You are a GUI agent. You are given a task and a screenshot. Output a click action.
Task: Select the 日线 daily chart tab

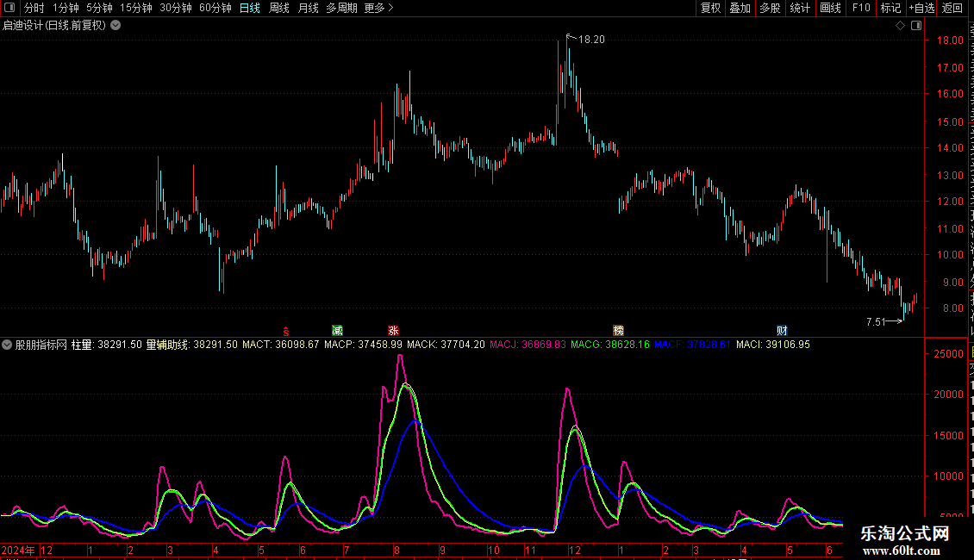(250, 8)
